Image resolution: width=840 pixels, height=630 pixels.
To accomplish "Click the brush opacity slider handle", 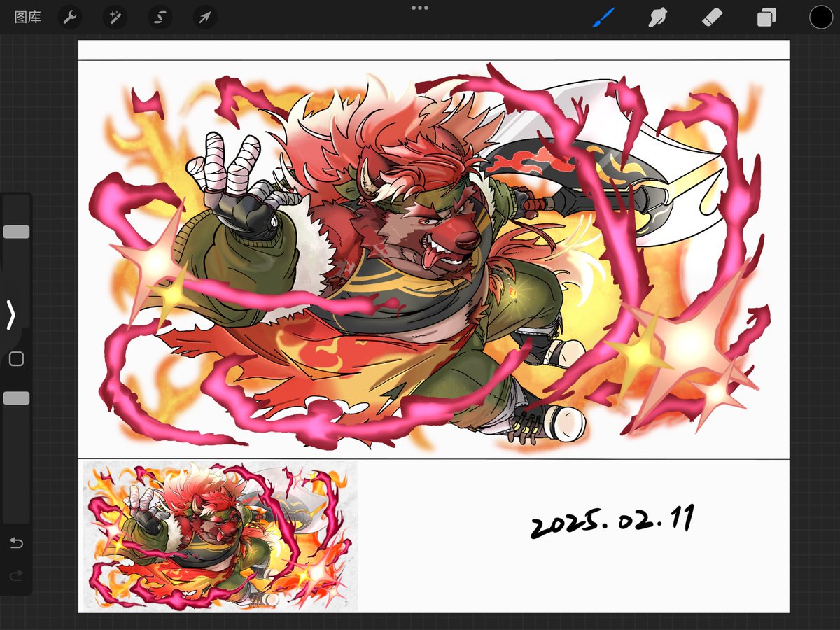I will tap(16, 398).
